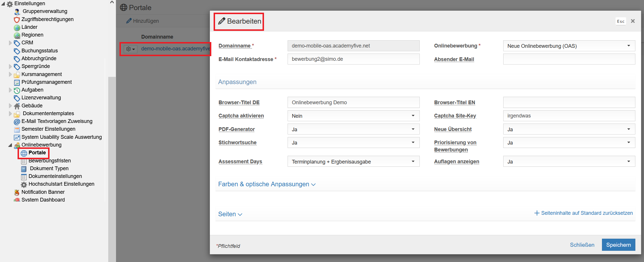The image size is (644, 262).
Task: Click the Kursmanagement folder icon
Action: tap(17, 75)
